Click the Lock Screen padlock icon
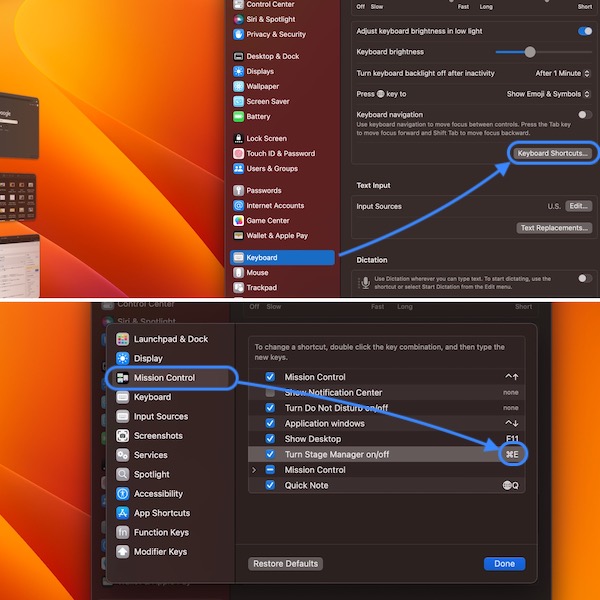This screenshot has width=600, height=600. point(238,138)
